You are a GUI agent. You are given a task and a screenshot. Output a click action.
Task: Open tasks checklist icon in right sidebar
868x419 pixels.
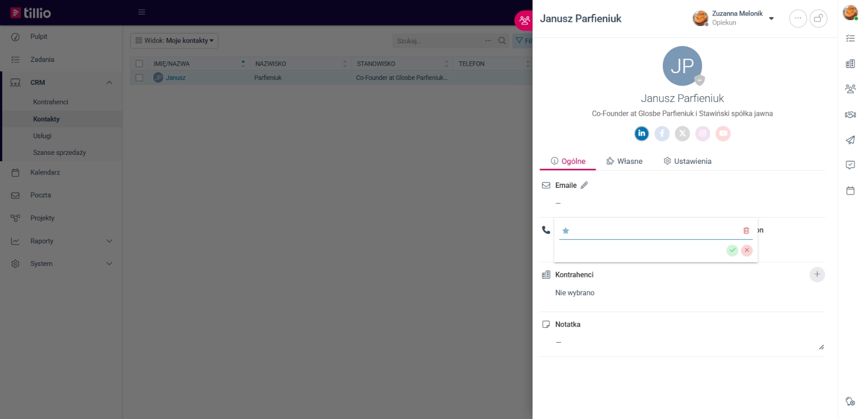(850, 38)
